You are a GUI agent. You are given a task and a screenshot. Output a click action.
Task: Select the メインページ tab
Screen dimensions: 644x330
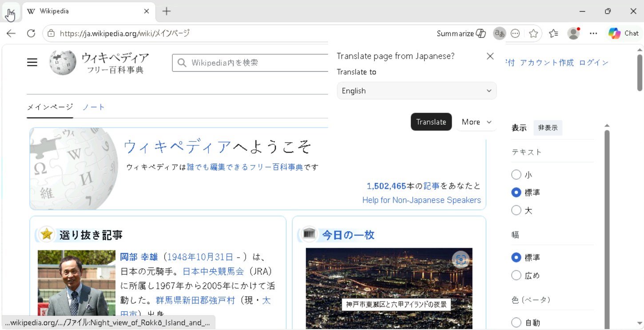pos(50,107)
